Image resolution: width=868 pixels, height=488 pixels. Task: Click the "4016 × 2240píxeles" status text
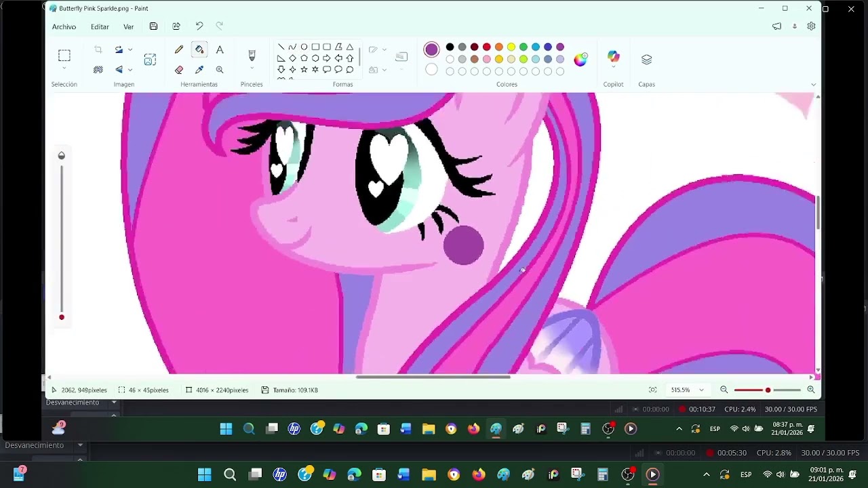point(222,390)
